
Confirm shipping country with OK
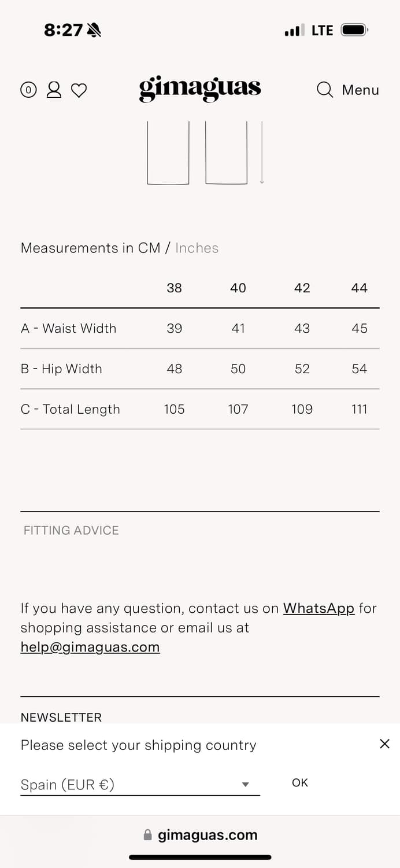click(x=300, y=783)
